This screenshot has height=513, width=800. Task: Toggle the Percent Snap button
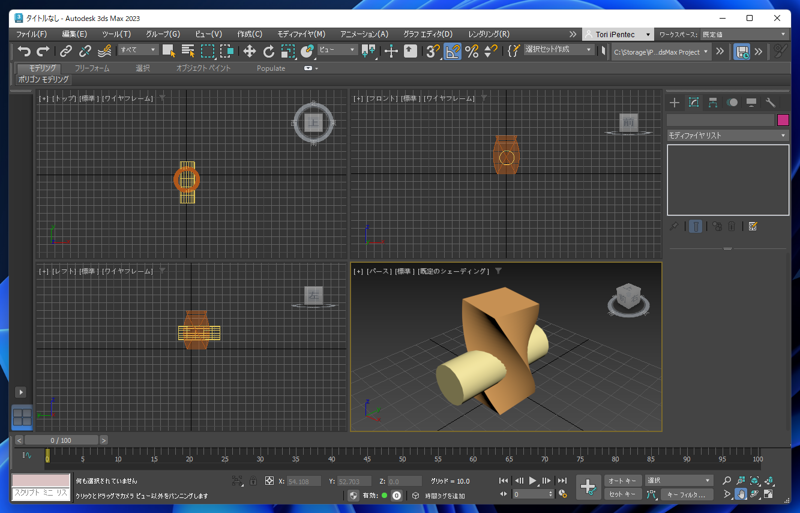click(471, 51)
